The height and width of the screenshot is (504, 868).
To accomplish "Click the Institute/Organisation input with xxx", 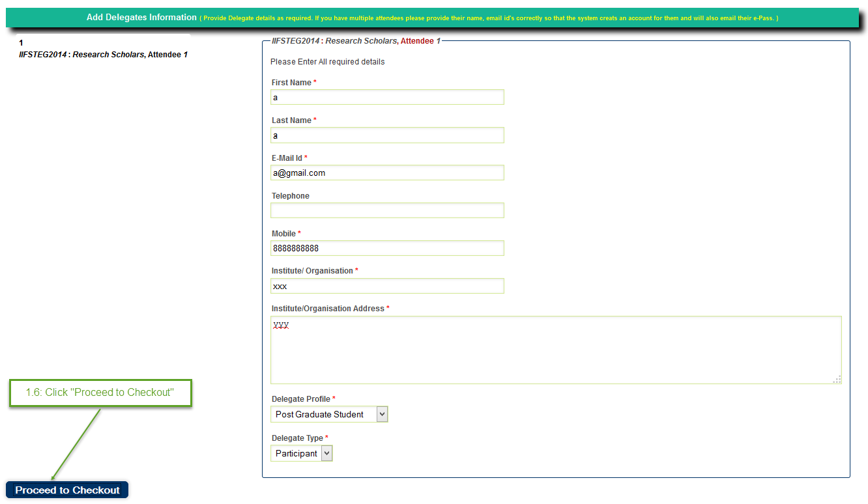I will 387,286.
